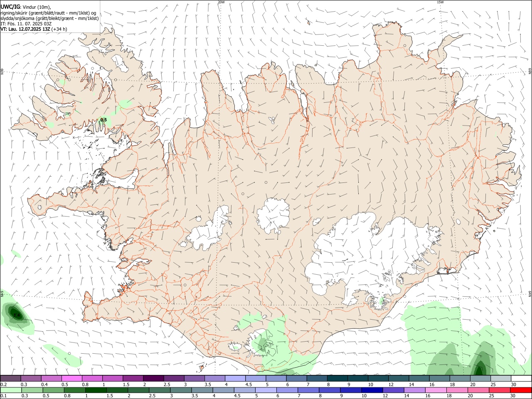Select the medium green rain swatch labeled 0.8

tap(75, 390)
